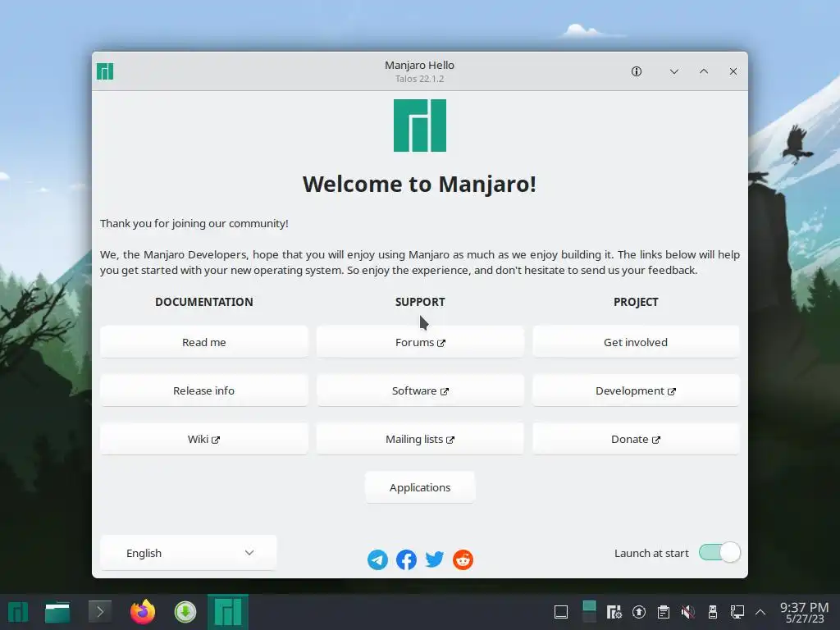Screen dimensions: 840x630
Task: Open the Release info button
Action: pos(204,390)
